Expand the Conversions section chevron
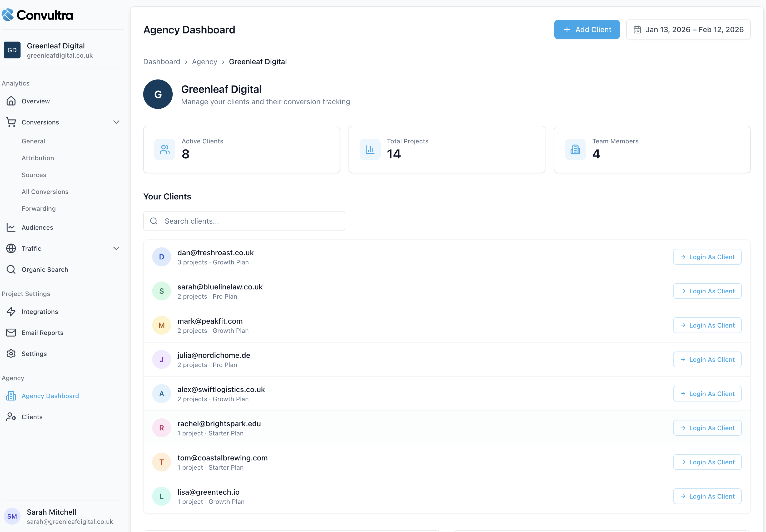This screenshot has width=766, height=532. point(116,122)
